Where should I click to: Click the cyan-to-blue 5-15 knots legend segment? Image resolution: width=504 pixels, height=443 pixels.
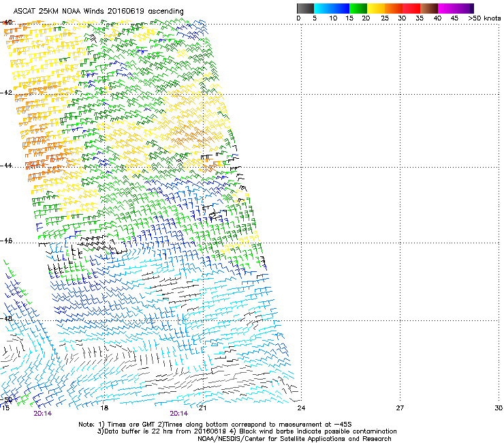point(332,8)
